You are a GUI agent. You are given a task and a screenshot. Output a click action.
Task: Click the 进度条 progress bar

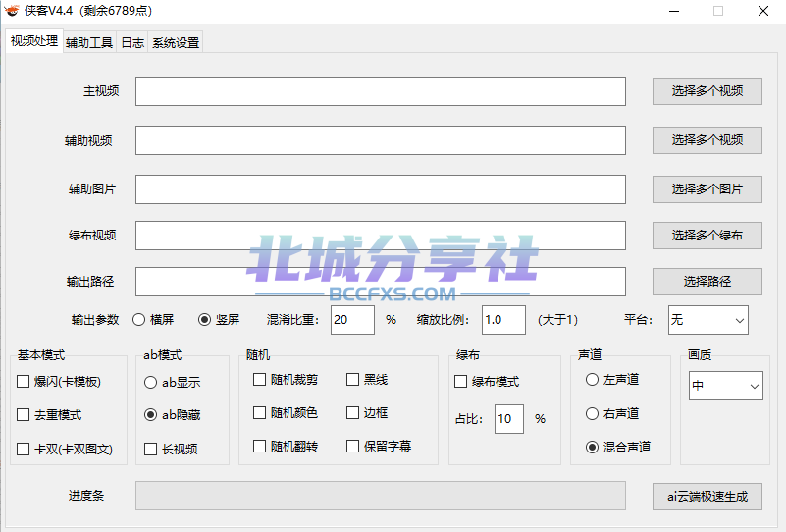tap(381, 496)
